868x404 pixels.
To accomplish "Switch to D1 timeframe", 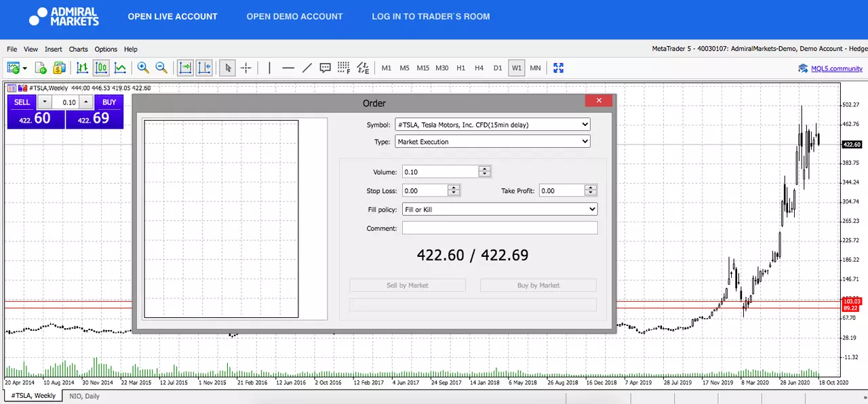I will [x=498, y=68].
